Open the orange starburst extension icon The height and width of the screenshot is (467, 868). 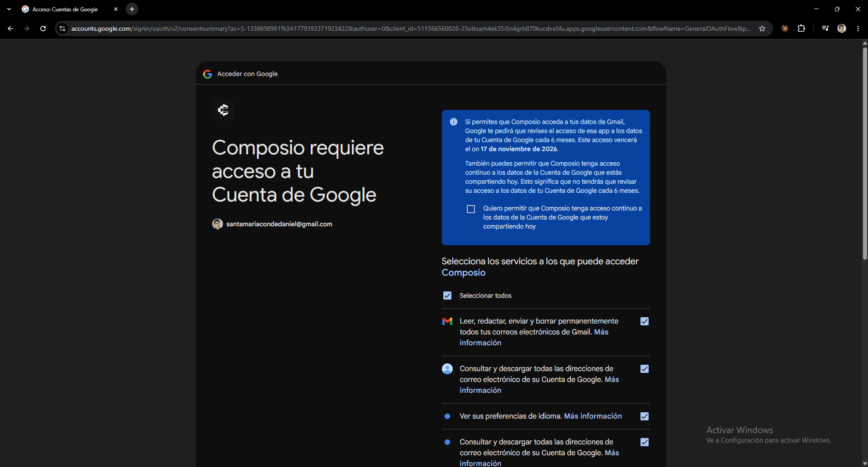[785, 29]
